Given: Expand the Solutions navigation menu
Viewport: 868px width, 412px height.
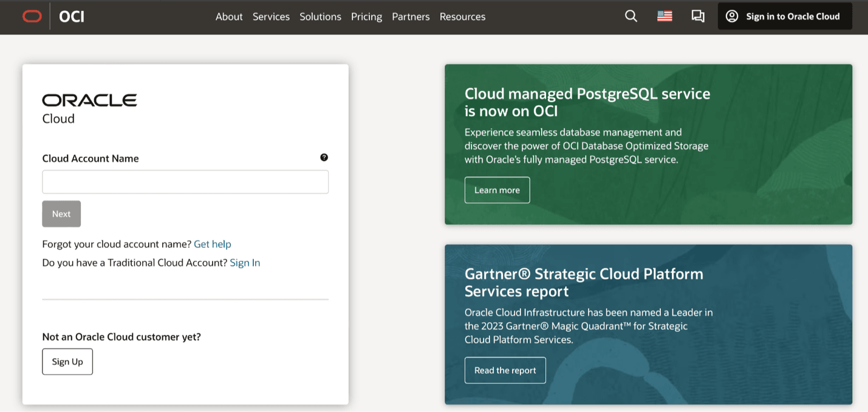Looking at the screenshot, I should pos(320,16).
